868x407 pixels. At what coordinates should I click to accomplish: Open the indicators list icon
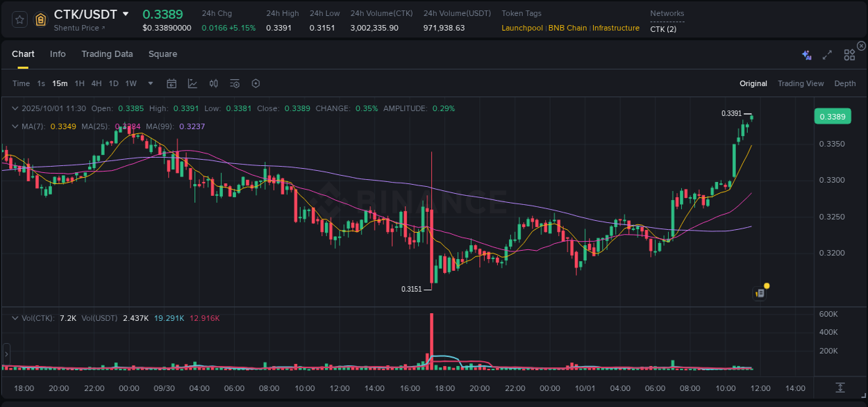(x=234, y=83)
